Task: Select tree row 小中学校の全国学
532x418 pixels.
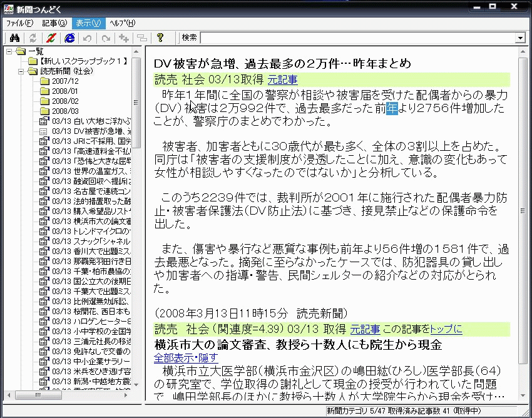Action: coord(91,331)
